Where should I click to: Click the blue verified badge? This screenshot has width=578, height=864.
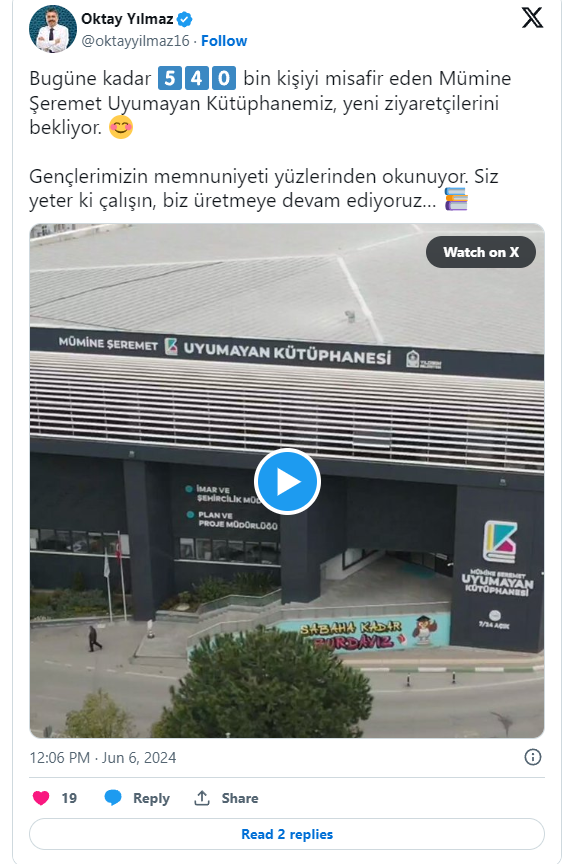185,19
